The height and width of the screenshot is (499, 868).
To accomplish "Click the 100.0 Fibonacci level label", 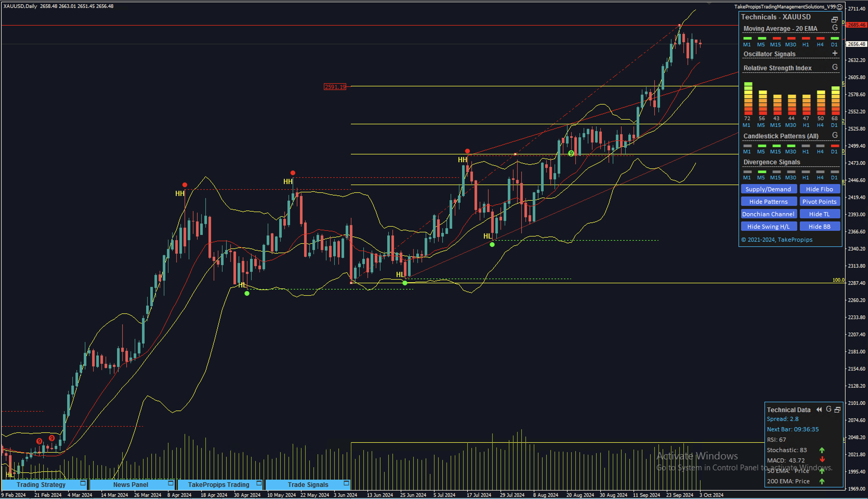I will tap(839, 280).
